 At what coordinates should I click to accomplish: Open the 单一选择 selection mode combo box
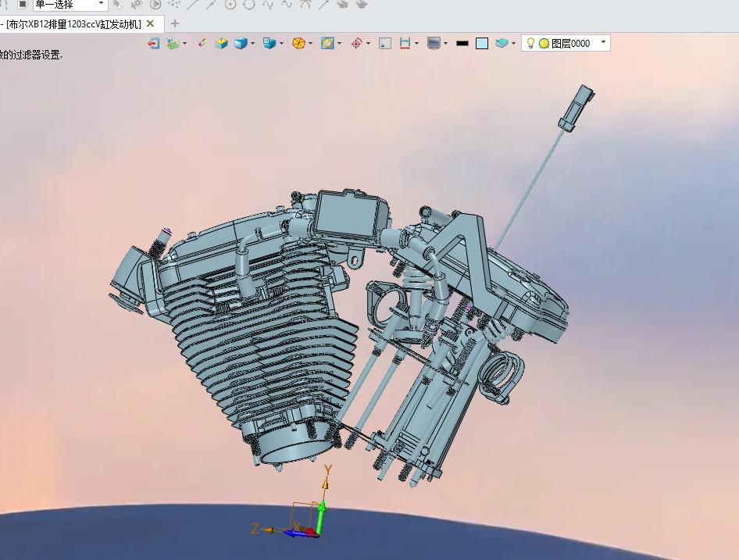[70, 5]
